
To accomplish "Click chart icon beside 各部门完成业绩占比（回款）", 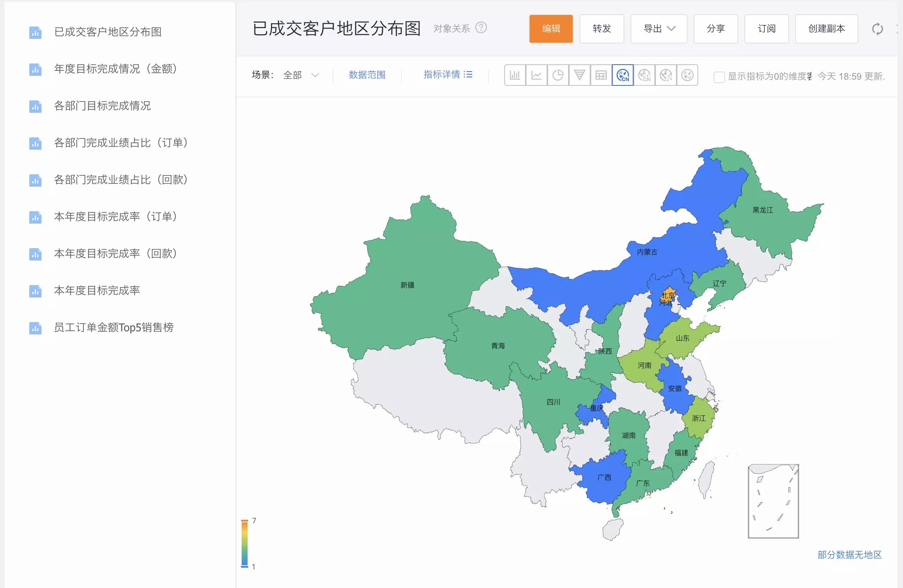I will coord(35,180).
